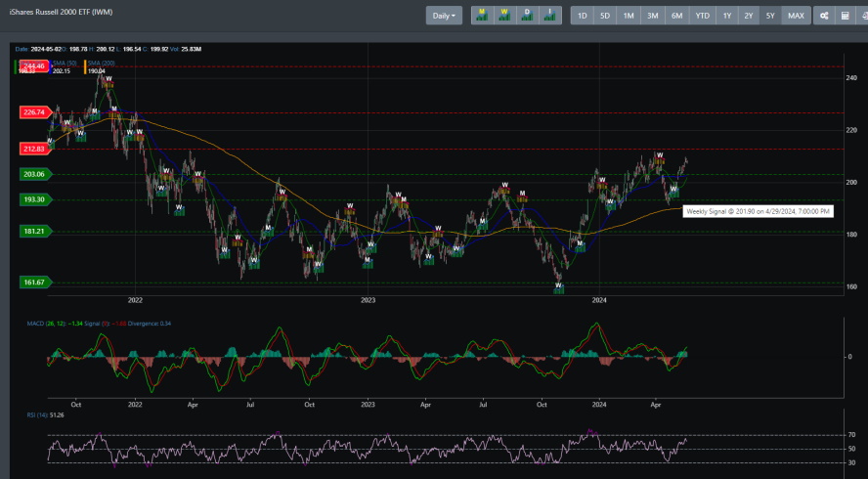Click the 240 price axis label
This screenshot has width=868, height=479.
851,78
